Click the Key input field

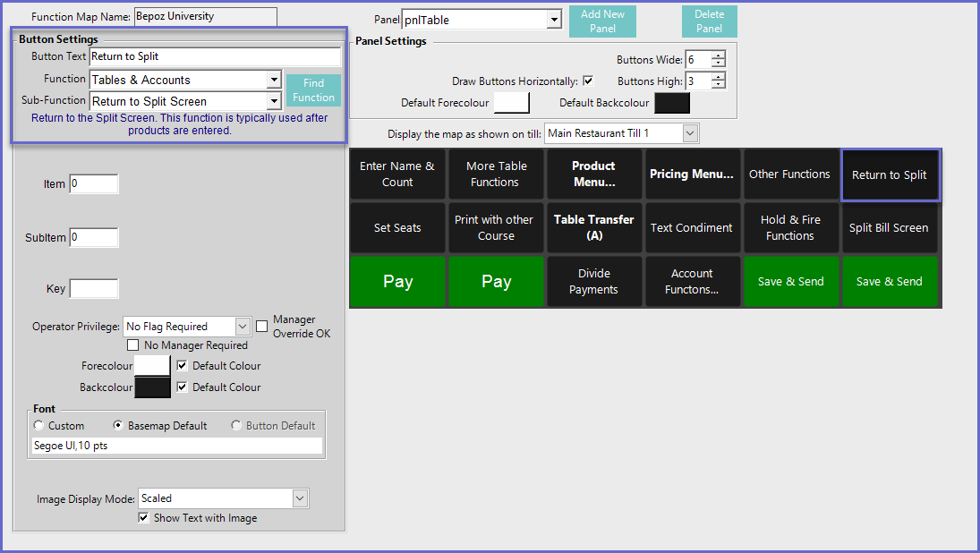[94, 289]
